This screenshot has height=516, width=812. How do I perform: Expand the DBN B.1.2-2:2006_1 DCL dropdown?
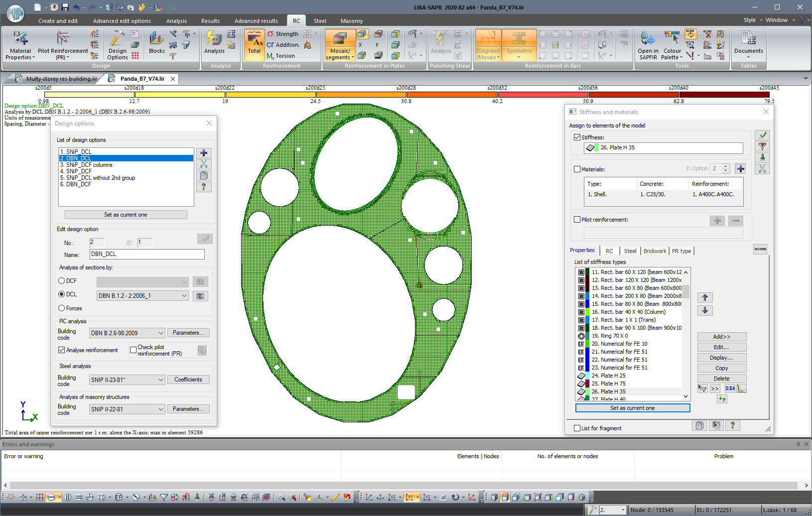click(x=184, y=296)
